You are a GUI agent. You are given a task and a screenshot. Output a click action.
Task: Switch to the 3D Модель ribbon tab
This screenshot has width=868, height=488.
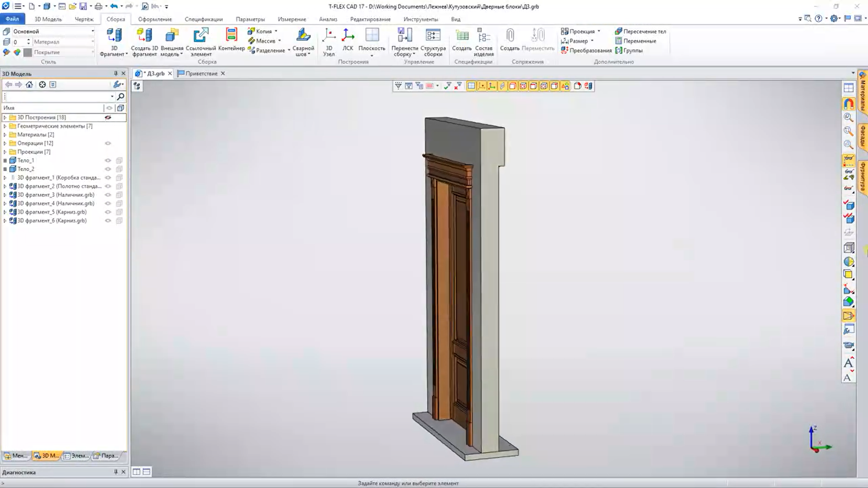(48, 19)
